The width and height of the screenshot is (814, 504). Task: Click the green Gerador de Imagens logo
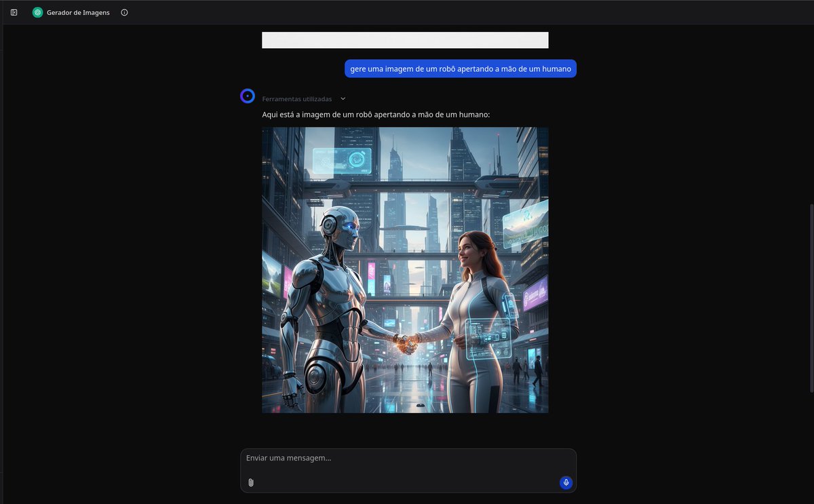(37, 12)
